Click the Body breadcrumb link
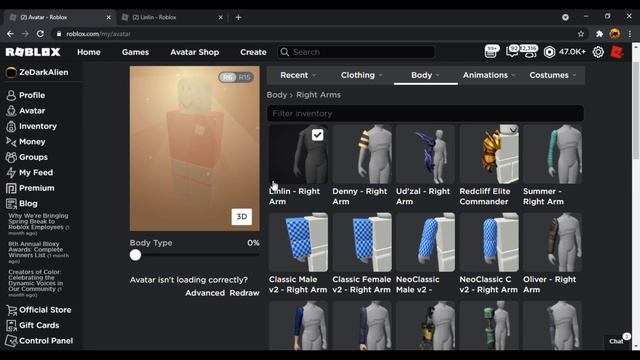 [x=277, y=95]
